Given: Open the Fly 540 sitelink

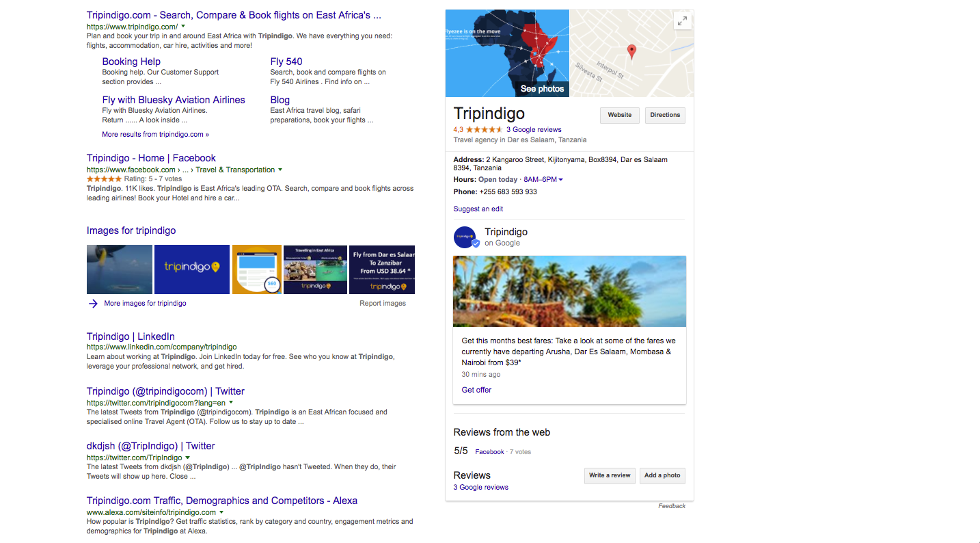Looking at the screenshot, I should click(286, 62).
